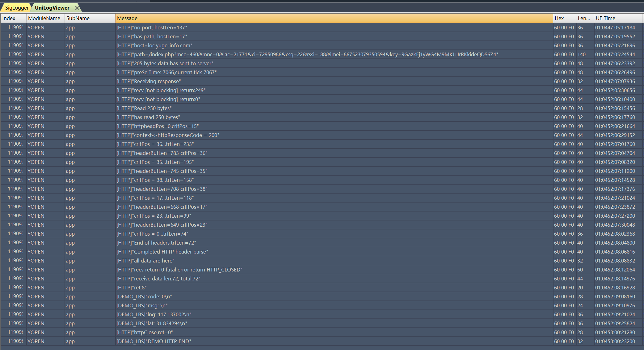Select "headerBufLen=783 crlfPos=36" row

[x=321, y=153]
